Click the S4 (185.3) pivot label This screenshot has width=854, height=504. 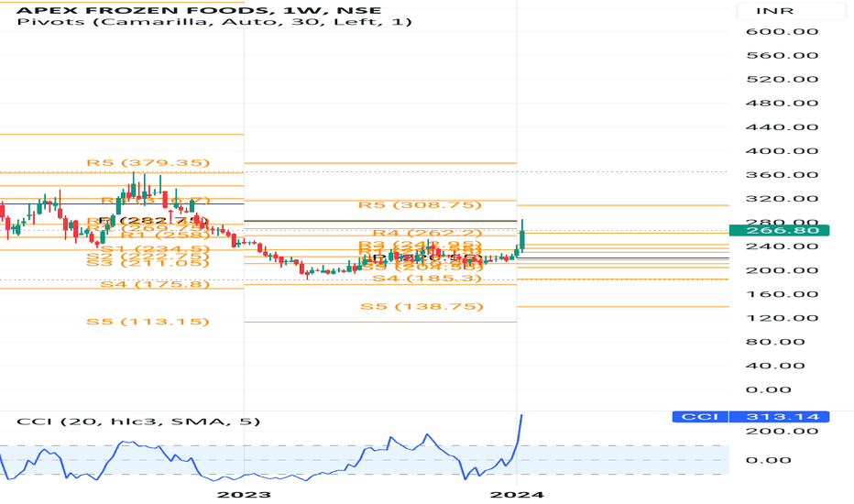pos(427,279)
